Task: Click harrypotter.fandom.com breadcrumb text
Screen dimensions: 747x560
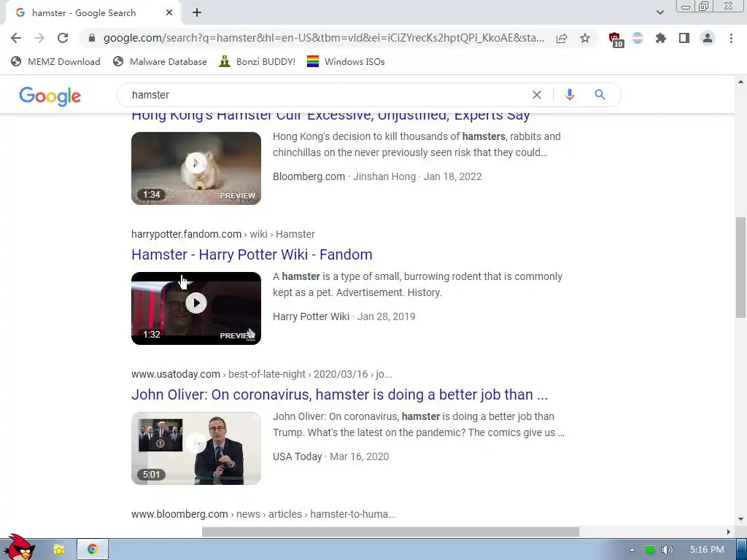Action: tap(186, 234)
